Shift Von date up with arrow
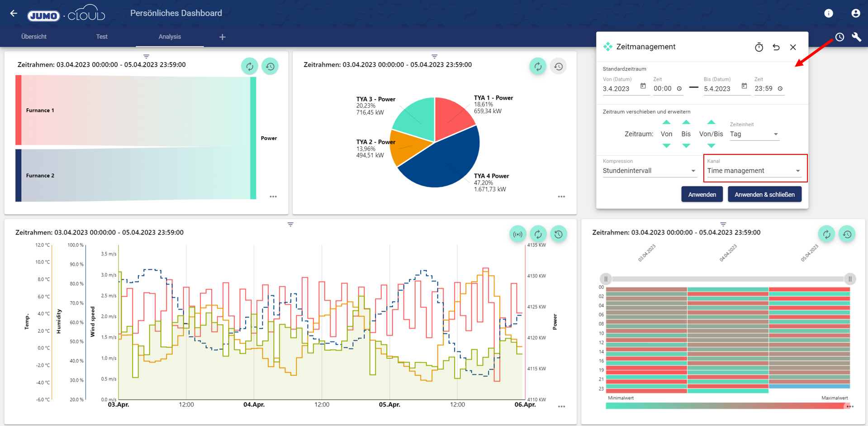868x426 pixels. (666, 122)
